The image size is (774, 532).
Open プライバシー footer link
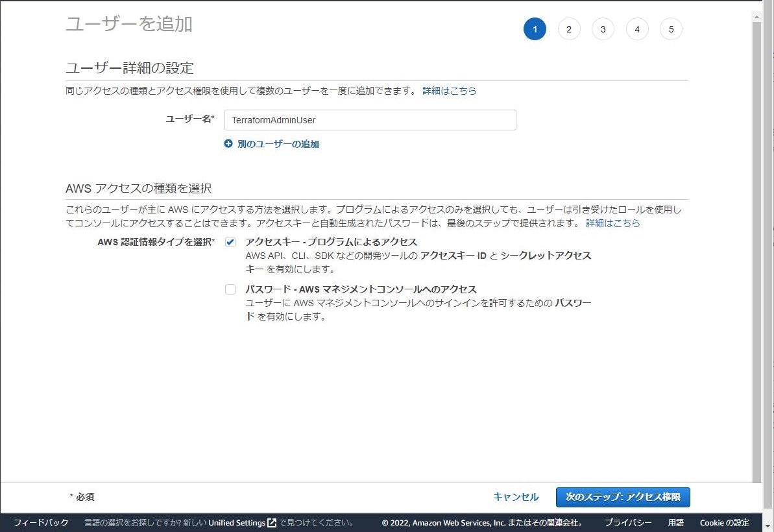628,523
